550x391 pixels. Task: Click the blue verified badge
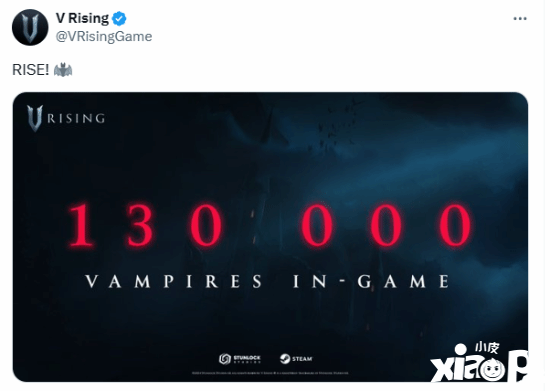point(119,19)
